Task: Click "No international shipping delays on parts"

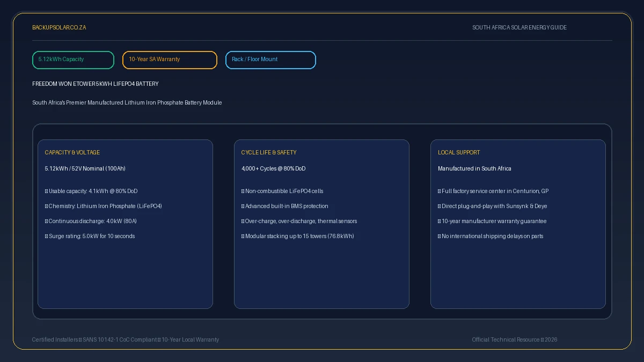Action: (x=493, y=237)
